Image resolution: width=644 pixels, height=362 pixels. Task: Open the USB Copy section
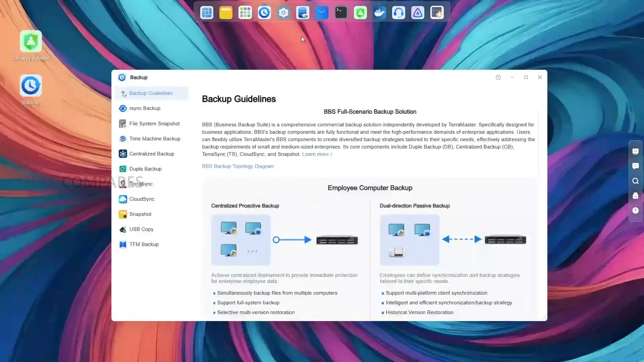(x=141, y=229)
